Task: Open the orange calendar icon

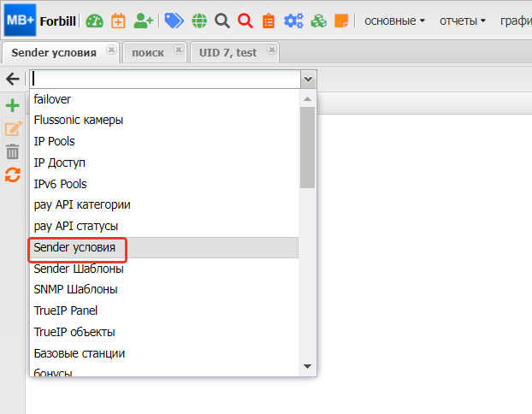Action: (x=118, y=20)
